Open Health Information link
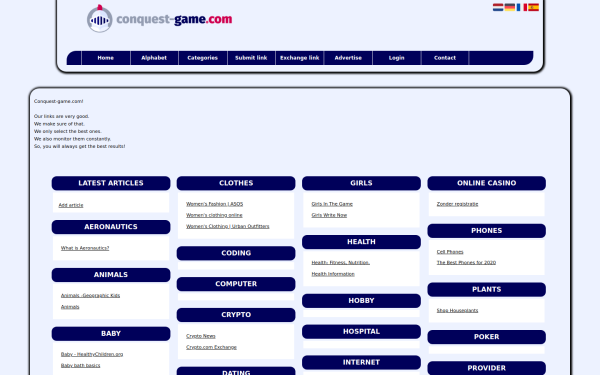Image resolution: width=600 pixels, height=375 pixels. click(x=333, y=274)
